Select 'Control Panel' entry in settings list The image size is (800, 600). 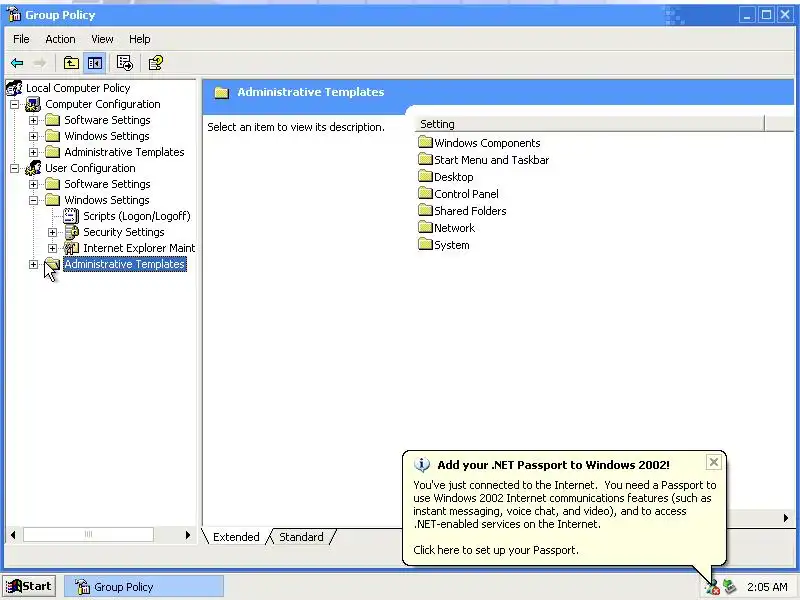point(466,194)
